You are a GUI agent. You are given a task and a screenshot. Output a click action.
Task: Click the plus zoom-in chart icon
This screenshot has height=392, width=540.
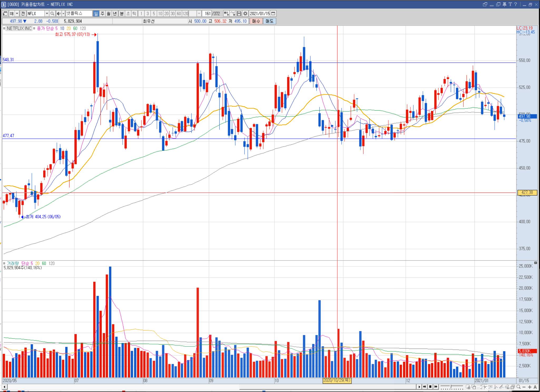pos(529,387)
